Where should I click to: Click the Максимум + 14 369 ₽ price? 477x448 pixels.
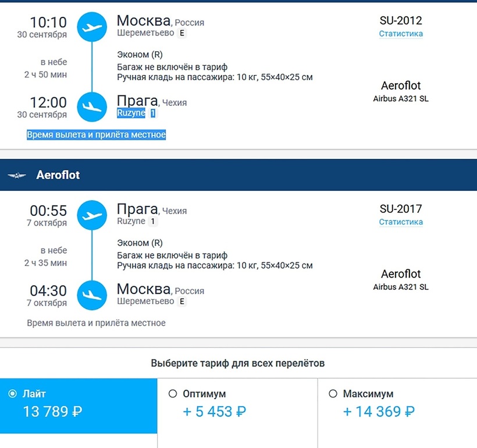click(378, 412)
